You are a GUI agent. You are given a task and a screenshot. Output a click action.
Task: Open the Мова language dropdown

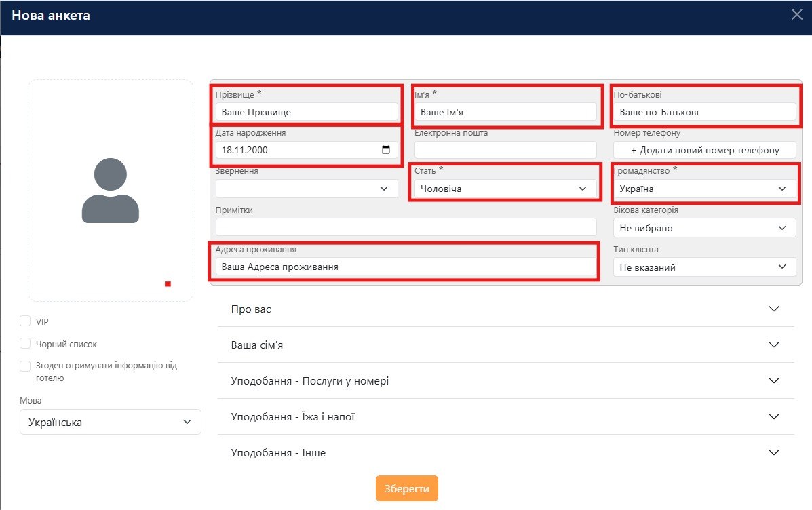coord(111,422)
